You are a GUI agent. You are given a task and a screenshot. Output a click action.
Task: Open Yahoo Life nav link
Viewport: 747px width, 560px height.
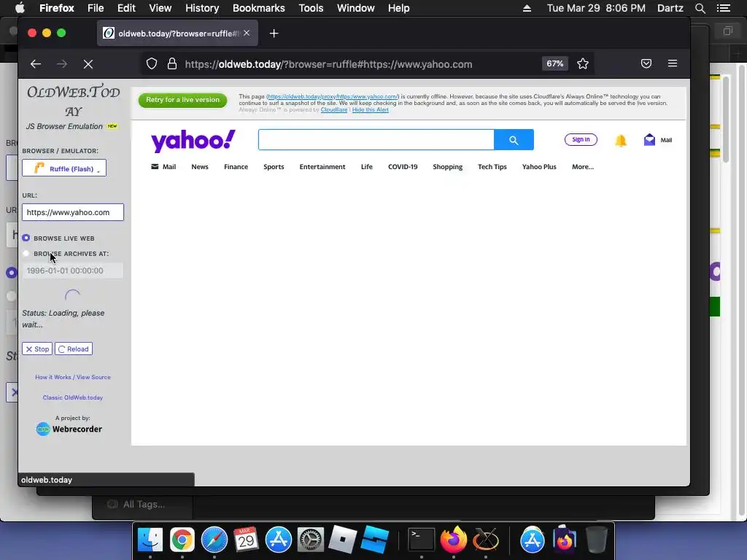point(366,167)
